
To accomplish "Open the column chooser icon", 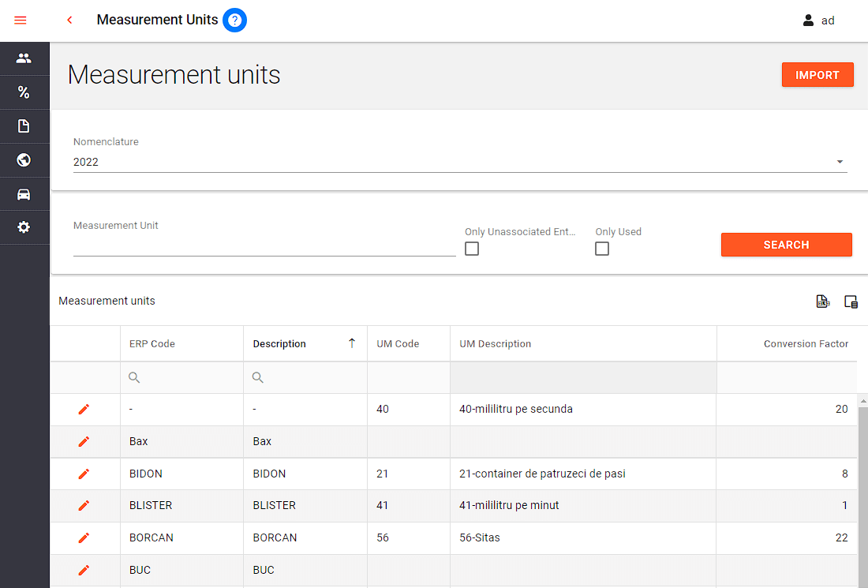I will (x=851, y=301).
